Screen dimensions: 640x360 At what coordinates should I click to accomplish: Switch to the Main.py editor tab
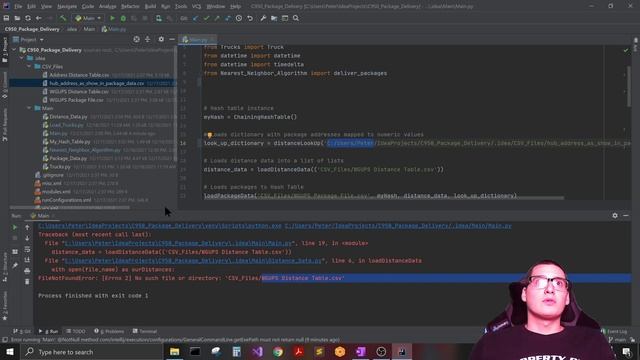(x=198, y=40)
